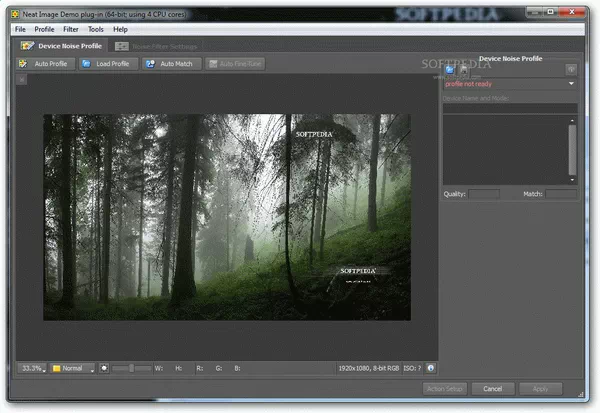Click the description scrollbar up arrow
The image size is (600, 413).
(572, 121)
